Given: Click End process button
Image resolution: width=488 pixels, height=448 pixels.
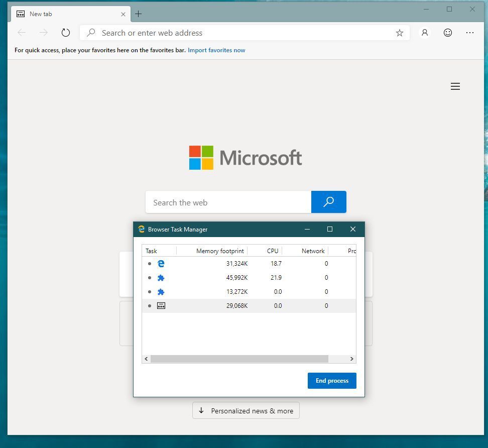Looking at the screenshot, I should (x=332, y=380).
